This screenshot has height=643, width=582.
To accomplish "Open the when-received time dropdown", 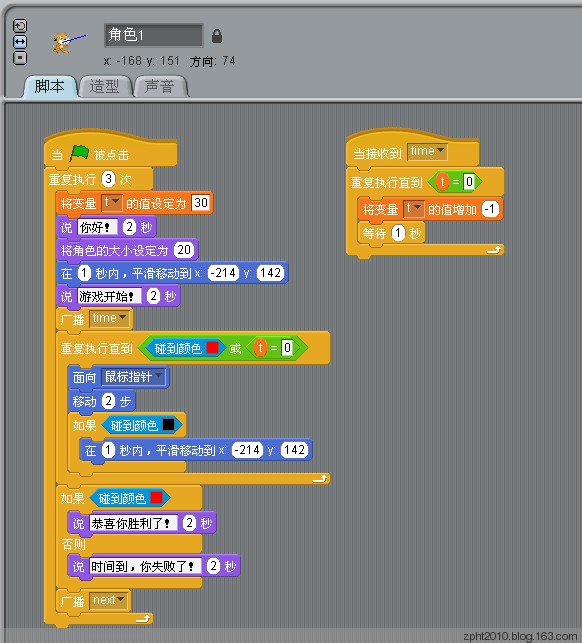I will click(x=427, y=151).
